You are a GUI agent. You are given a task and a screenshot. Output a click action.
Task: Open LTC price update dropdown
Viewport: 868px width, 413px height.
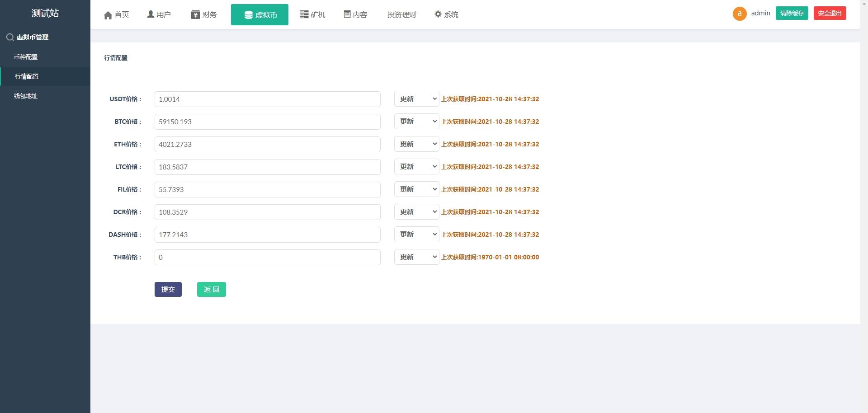point(416,167)
